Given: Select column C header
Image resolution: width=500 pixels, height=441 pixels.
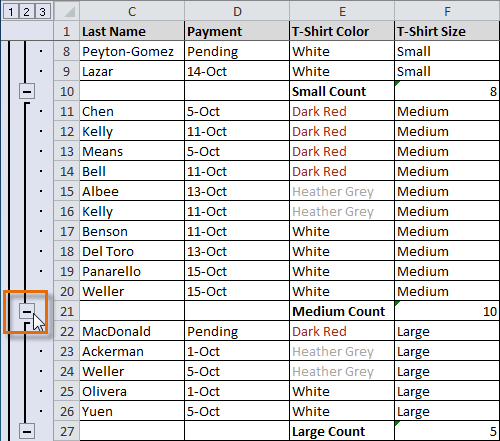Looking at the screenshot, I should [132, 11].
